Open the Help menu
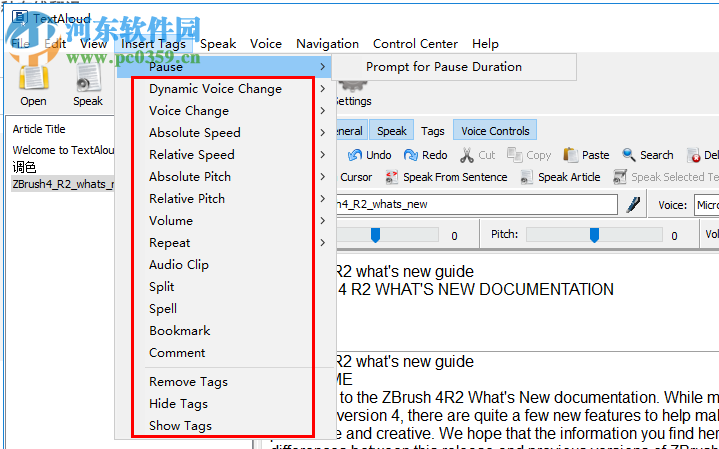The height and width of the screenshot is (449, 719). coord(485,44)
